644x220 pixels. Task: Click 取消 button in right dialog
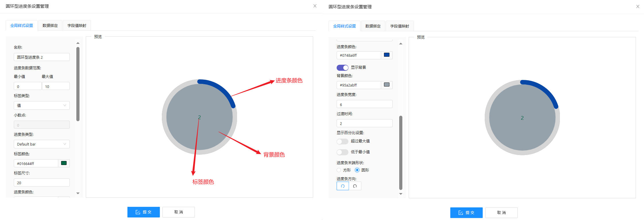pyautogui.click(x=501, y=213)
